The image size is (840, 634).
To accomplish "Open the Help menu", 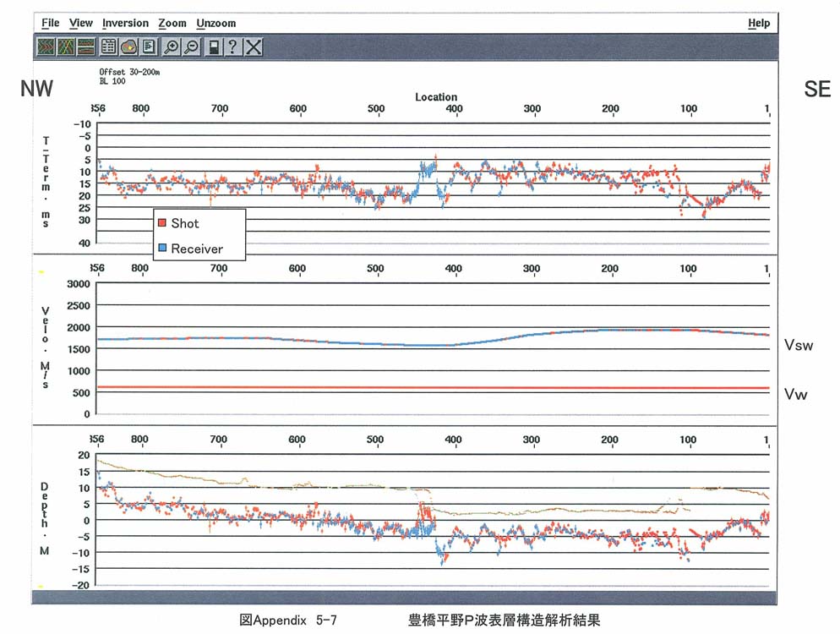I will tap(759, 23).
